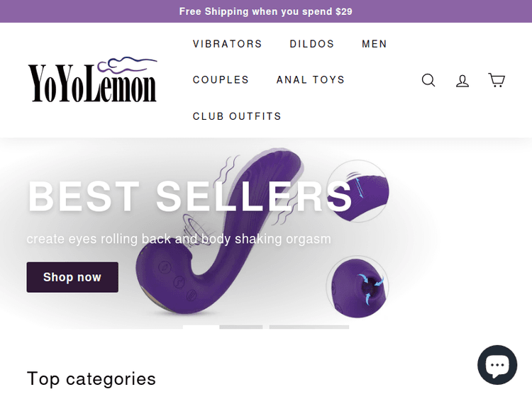The image size is (532, 399).
Task: Select the first slideshow indicator bar
Action: coord(201,327)
